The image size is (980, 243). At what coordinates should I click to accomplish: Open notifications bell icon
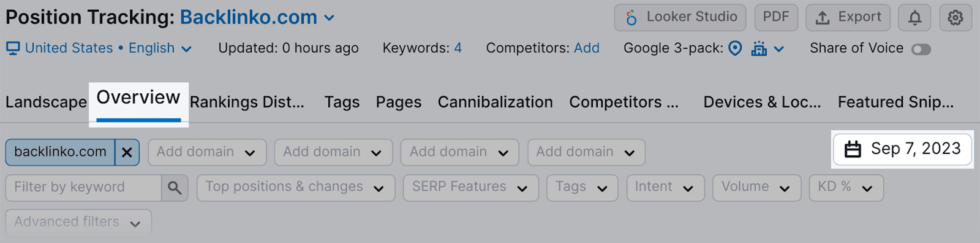coord(914,18)
